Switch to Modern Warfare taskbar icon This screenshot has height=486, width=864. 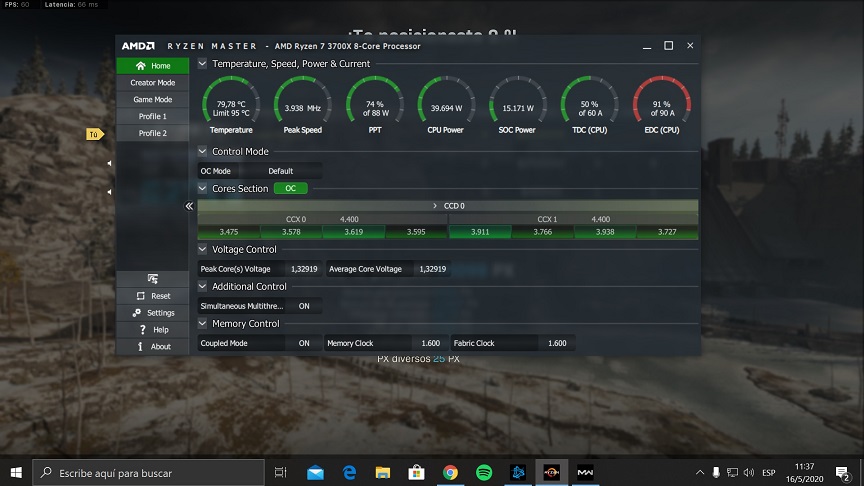(585, 473)
